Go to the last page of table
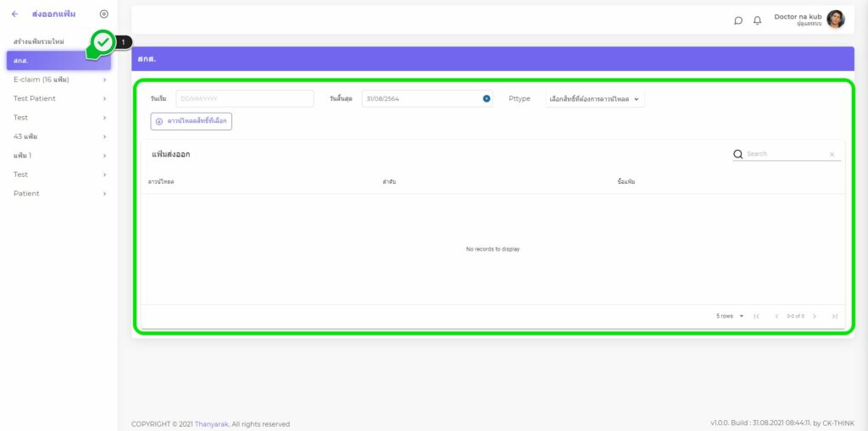Screen dimensions: 868x431 pos(834,316)
